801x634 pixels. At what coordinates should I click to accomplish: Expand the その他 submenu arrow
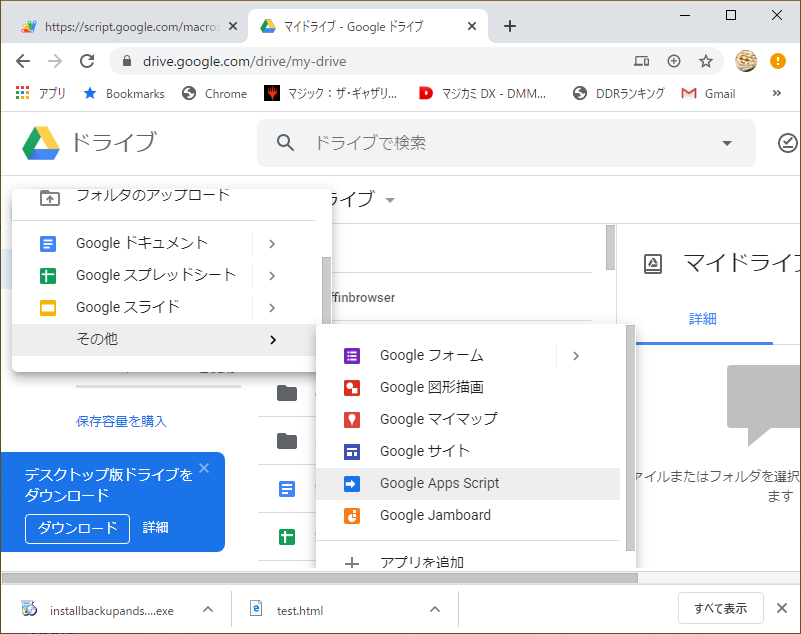click(273, 340)
